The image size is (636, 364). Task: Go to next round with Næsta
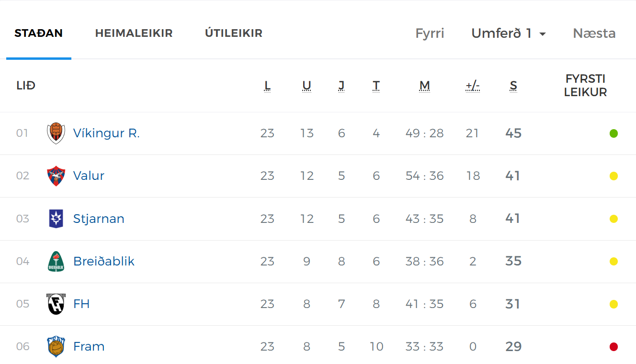tap(594, 33)
